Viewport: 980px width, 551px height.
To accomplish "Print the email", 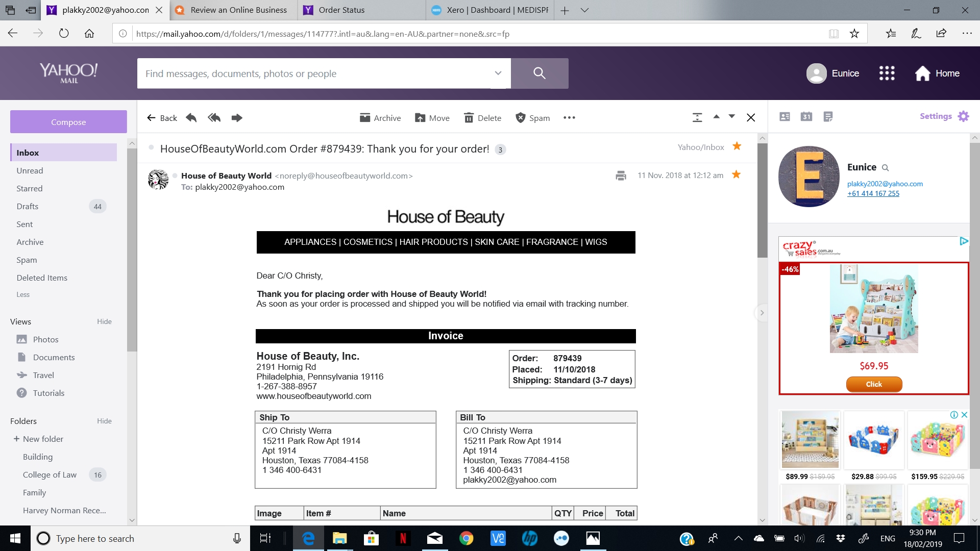I will coord(620,175).
